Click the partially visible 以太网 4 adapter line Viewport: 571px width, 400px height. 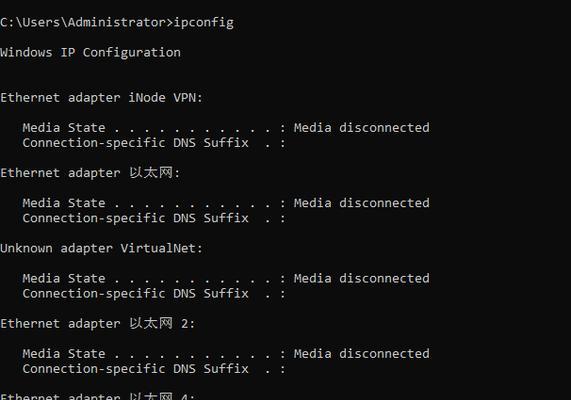[98, 396]
